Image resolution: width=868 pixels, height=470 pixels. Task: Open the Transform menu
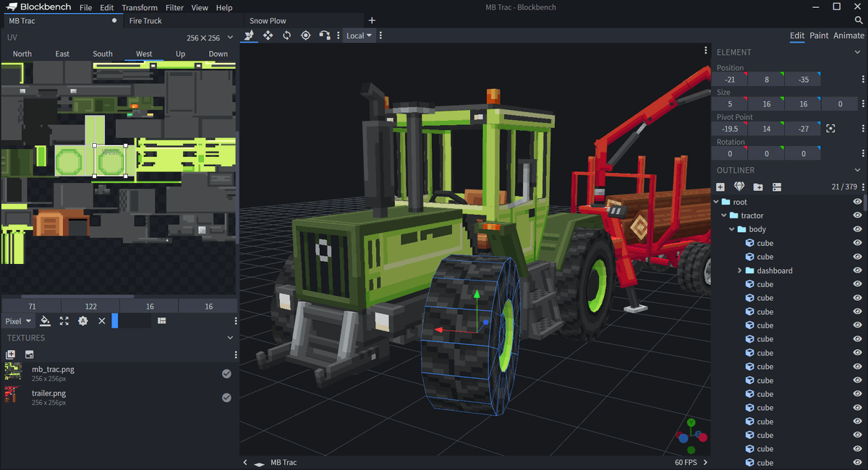click(140, 7)
